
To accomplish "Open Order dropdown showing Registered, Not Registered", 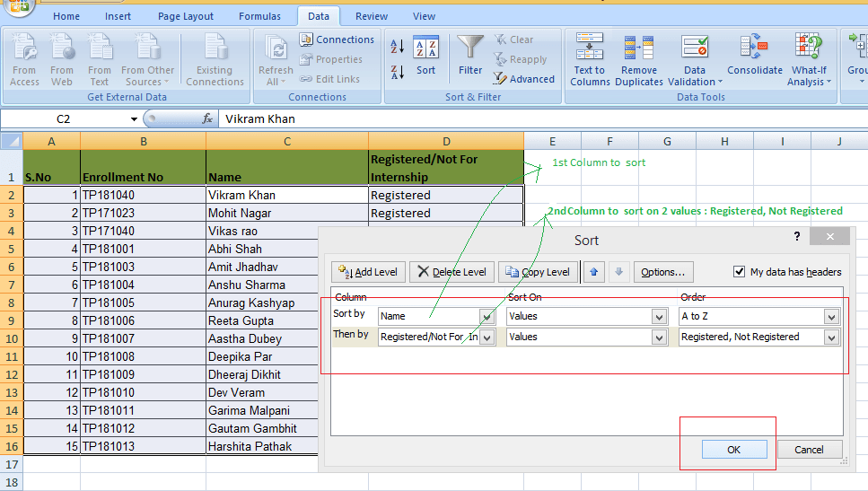I will pos(831,338).
